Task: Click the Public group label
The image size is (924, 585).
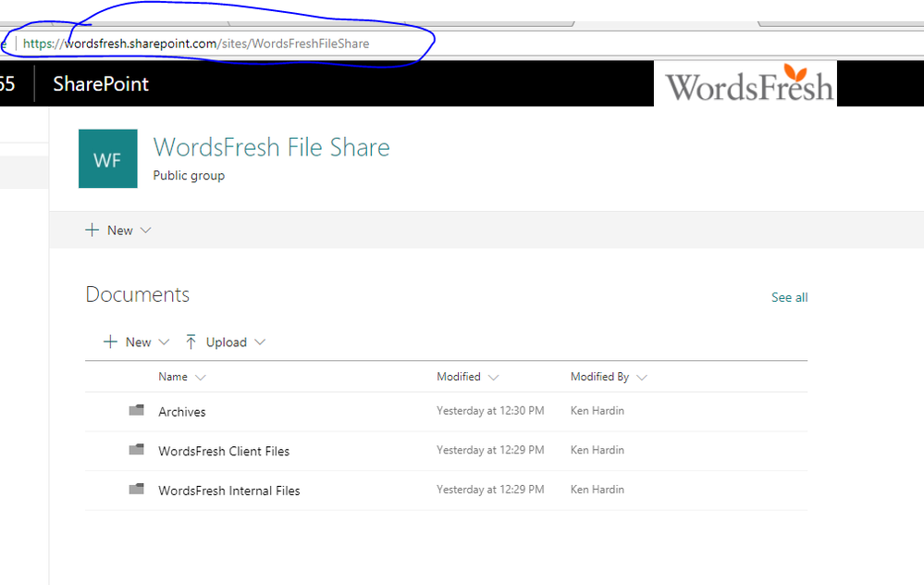Action: pyautogui.click(x=189, y=176)
